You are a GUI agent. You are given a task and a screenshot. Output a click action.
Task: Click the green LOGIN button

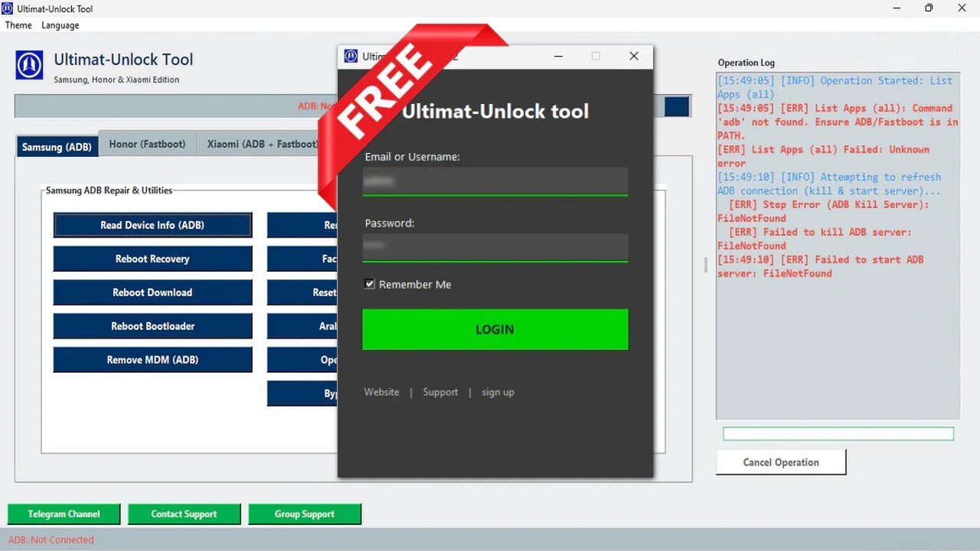click(495, 329)
